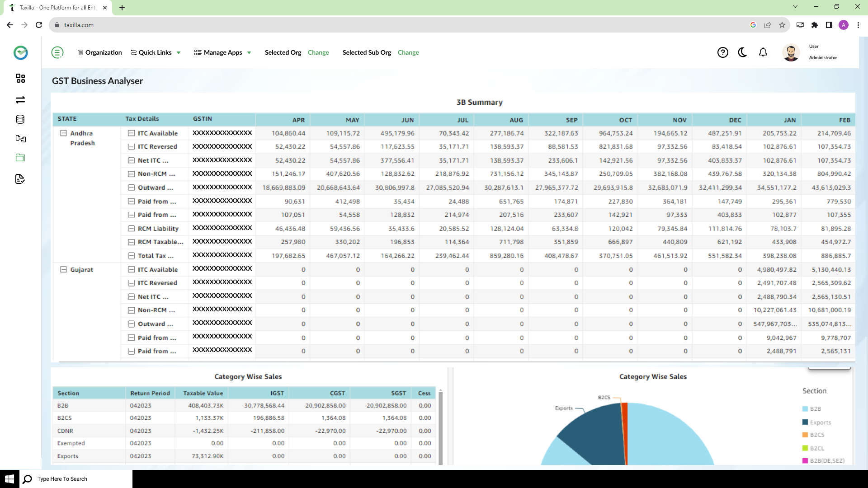Select the CDNR section row
The image size is (868, 488).
pos(244,431)
